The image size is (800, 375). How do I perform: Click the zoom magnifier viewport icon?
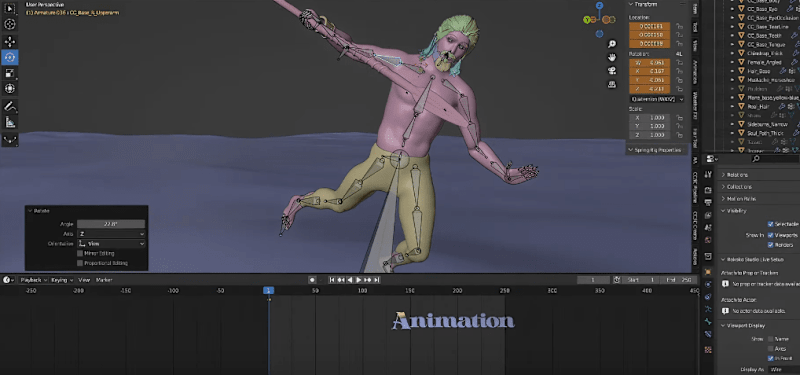(612, 44)
